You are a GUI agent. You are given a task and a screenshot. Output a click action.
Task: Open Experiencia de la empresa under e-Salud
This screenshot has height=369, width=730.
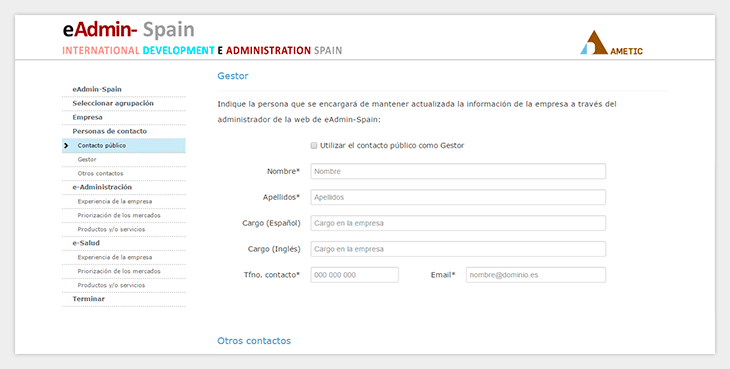115,257
